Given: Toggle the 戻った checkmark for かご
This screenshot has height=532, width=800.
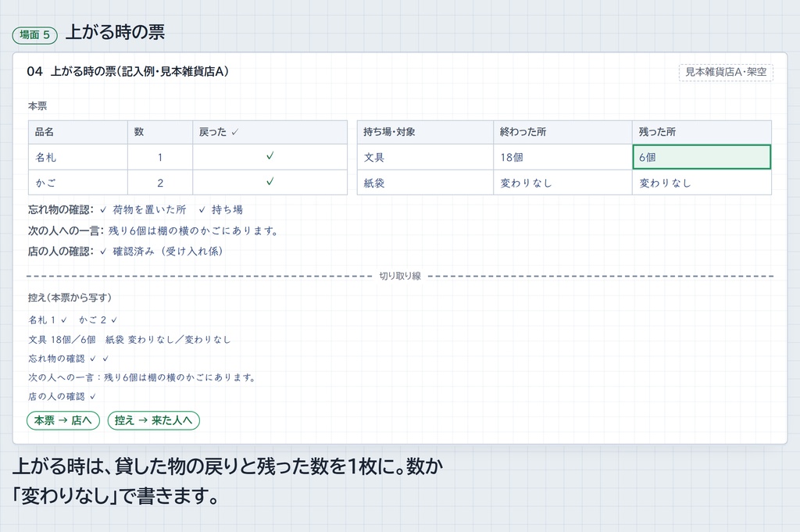Looking at the screenshot, I should (270, 181).
